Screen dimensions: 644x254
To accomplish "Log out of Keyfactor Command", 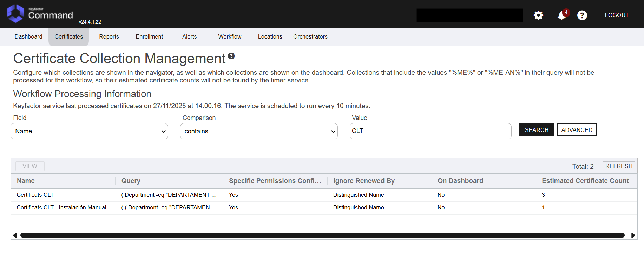I will pyautogui.click(x=616, y=15).
